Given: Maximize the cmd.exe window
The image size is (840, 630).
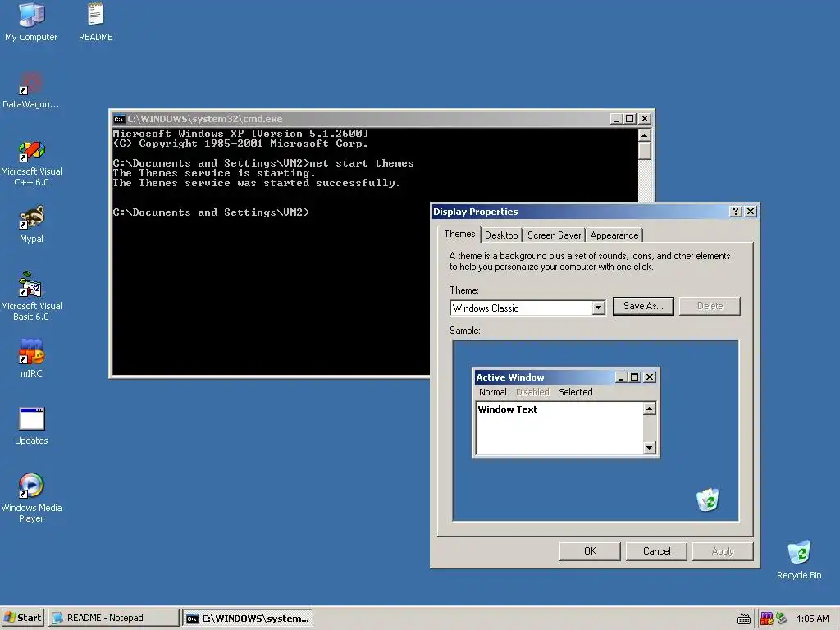Looking at the screenshot, I should click(630, 119).
